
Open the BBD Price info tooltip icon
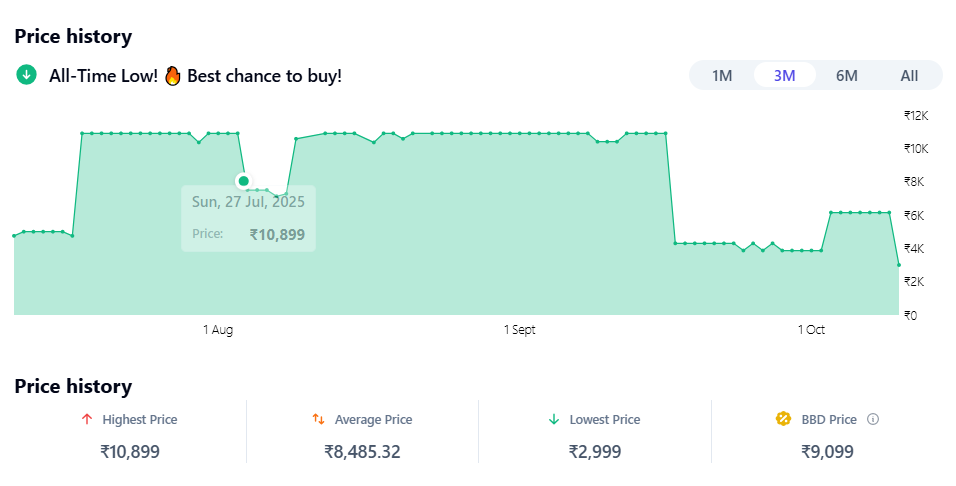[873, 420]
